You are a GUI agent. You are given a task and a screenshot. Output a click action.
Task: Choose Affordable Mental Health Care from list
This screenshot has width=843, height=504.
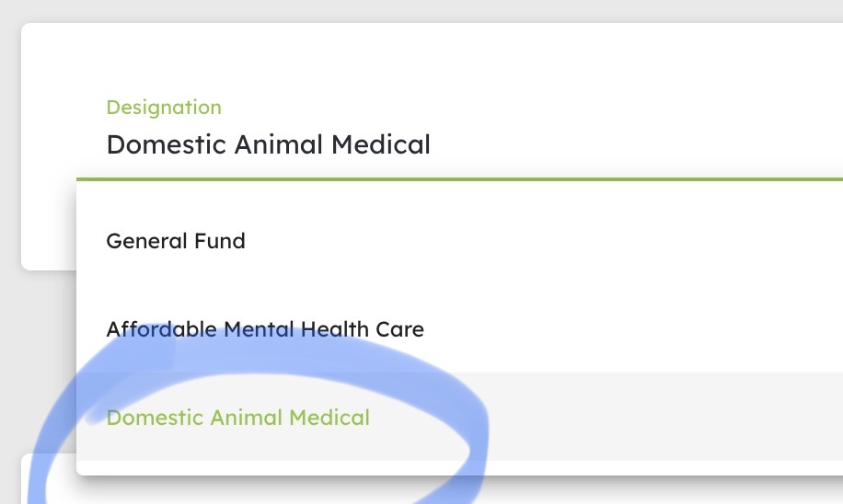[459, 329]
